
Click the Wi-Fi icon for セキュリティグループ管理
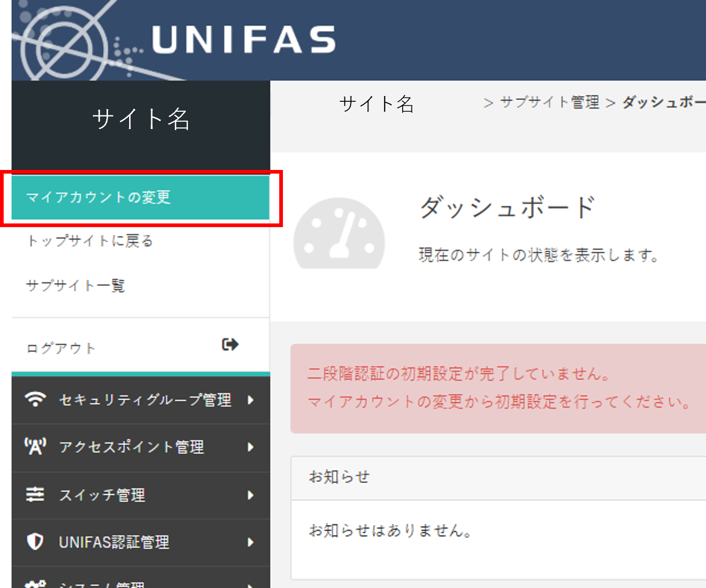tap(35, 400)
